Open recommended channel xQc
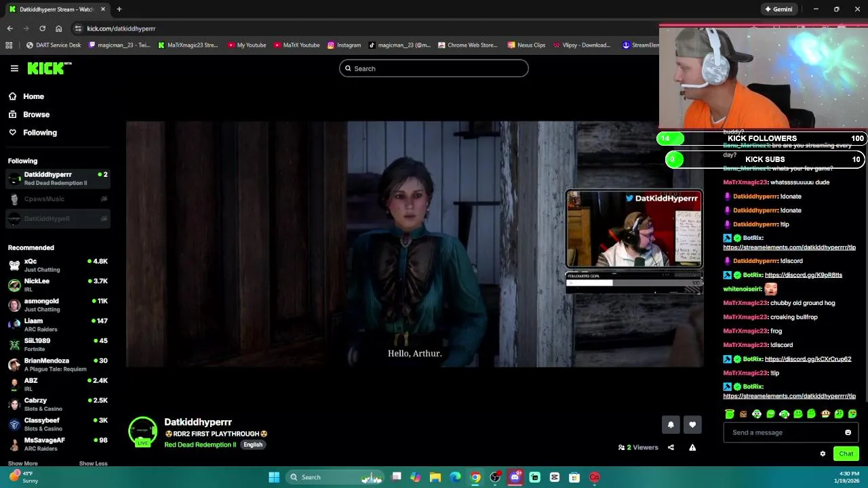 coord(58,265)
